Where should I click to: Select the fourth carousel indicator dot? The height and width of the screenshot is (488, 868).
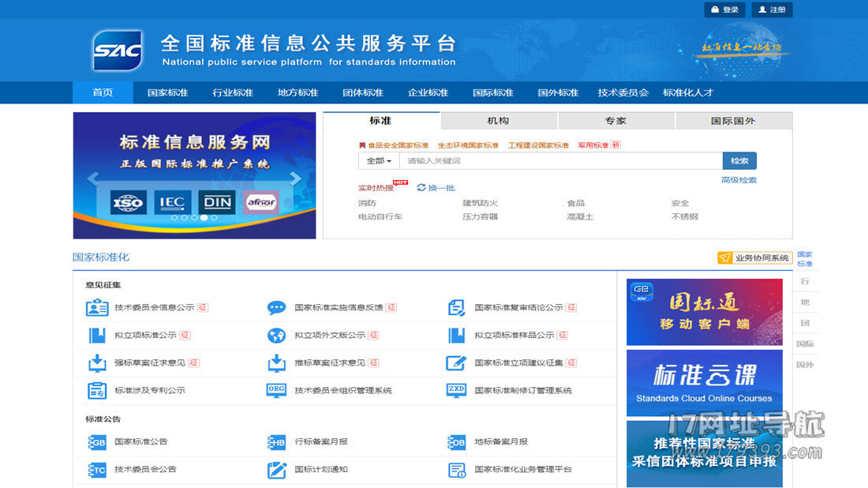point(204,217)
